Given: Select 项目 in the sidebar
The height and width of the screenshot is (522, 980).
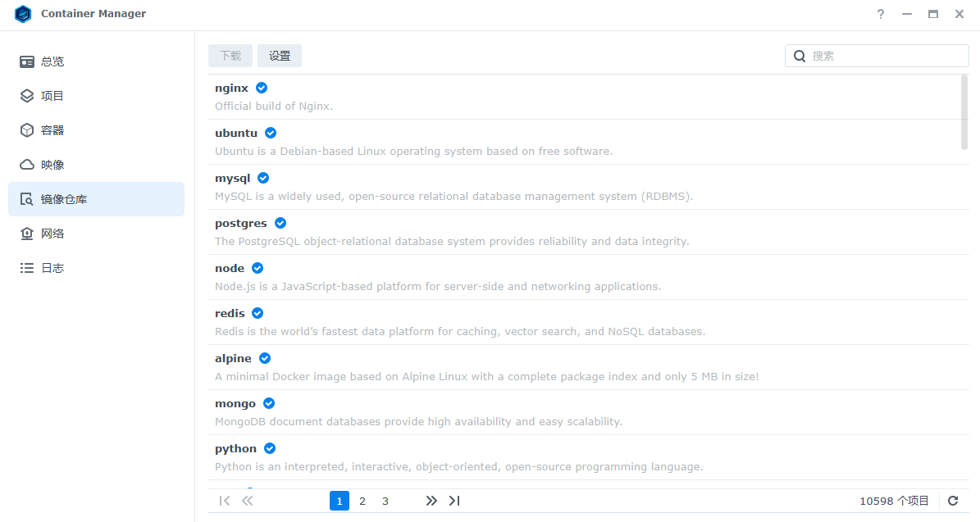Looking at the screenshot, I should [52, 96].
